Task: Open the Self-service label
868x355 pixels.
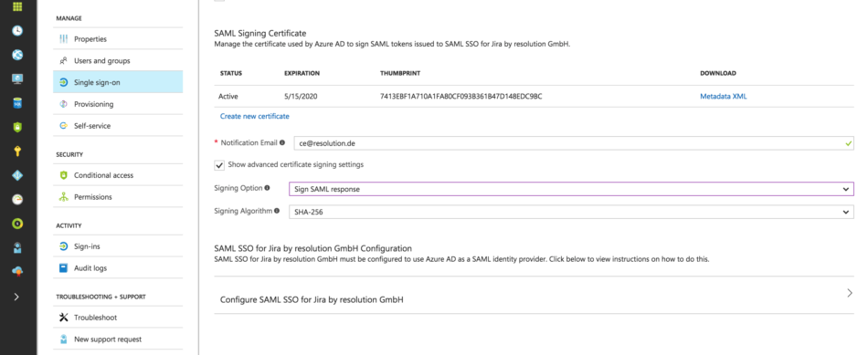Action: [x=92, y=126]
